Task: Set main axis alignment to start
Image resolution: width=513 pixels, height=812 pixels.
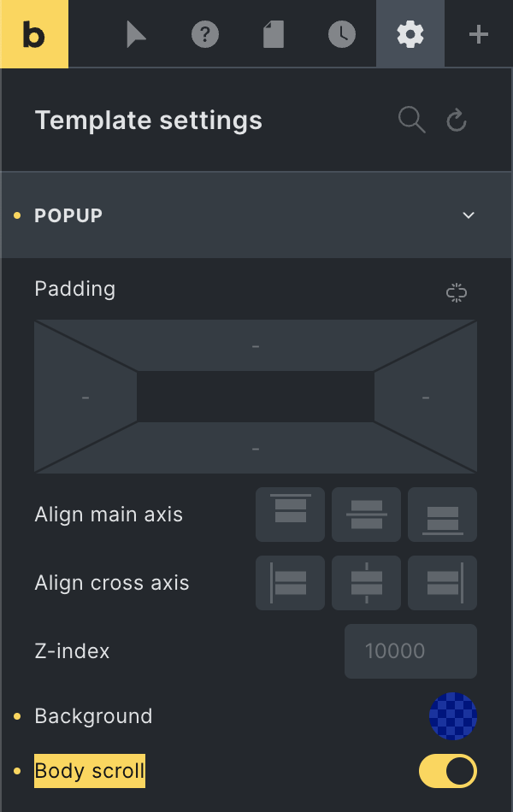Action: [x=290, y=515]
